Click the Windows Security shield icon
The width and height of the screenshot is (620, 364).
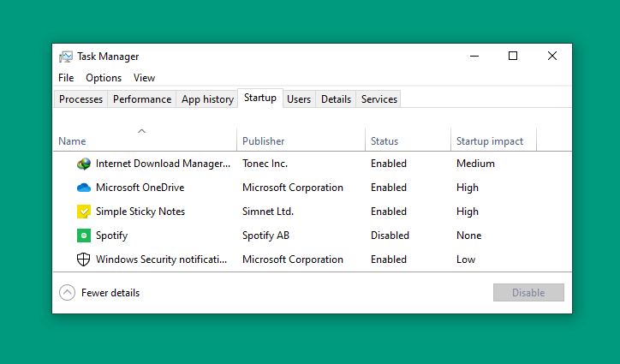[x=83, y=260]
